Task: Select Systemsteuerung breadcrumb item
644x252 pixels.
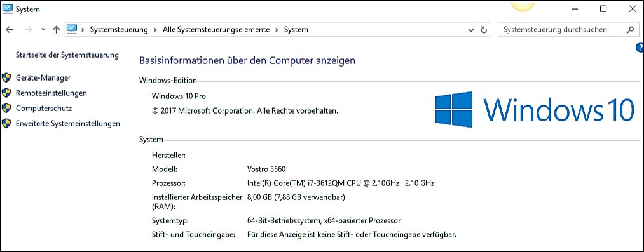Action: click(x=119, y=29)
